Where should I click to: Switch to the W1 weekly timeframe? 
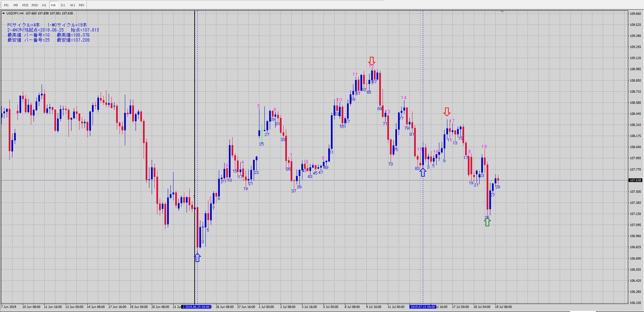(72, 5)
